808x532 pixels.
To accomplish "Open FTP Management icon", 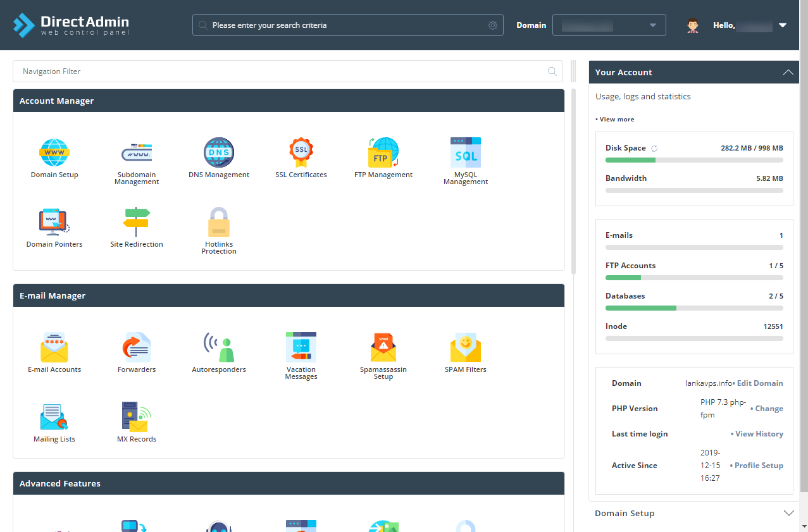I will [x=383, y=152].
